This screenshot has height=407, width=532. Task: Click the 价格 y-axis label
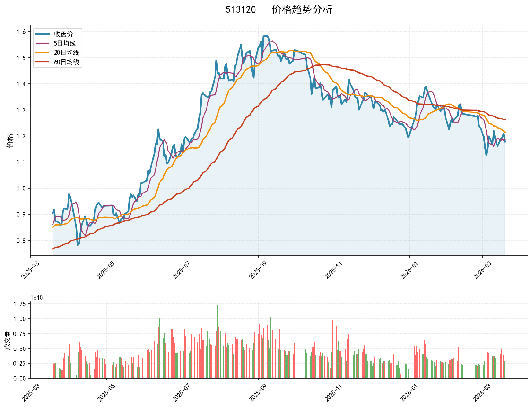point(10,141)
